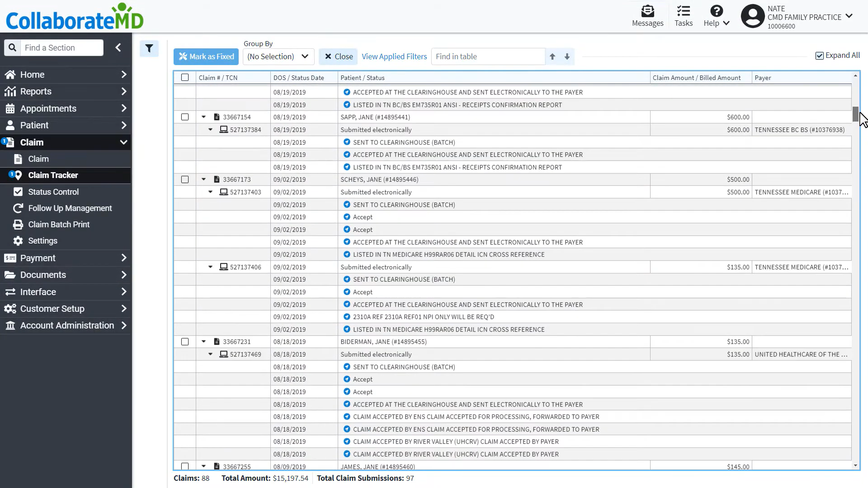The image size is (868, 488).
Task: Click the document icon for claim 33667154
Action: (x=217, y=117)
